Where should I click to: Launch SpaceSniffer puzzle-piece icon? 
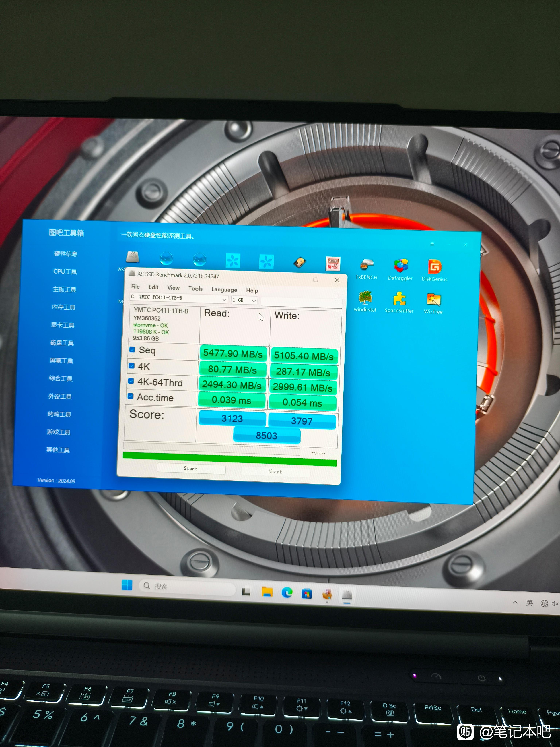399,302
